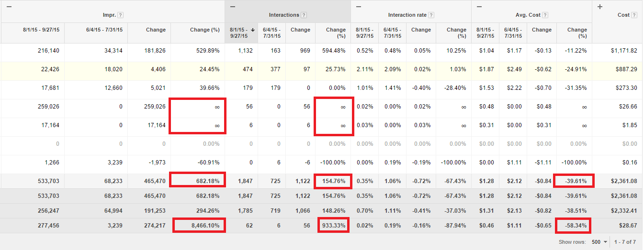644x250 pixels.
Task: Collapse the Impr. column group
Action: point(9,6)
